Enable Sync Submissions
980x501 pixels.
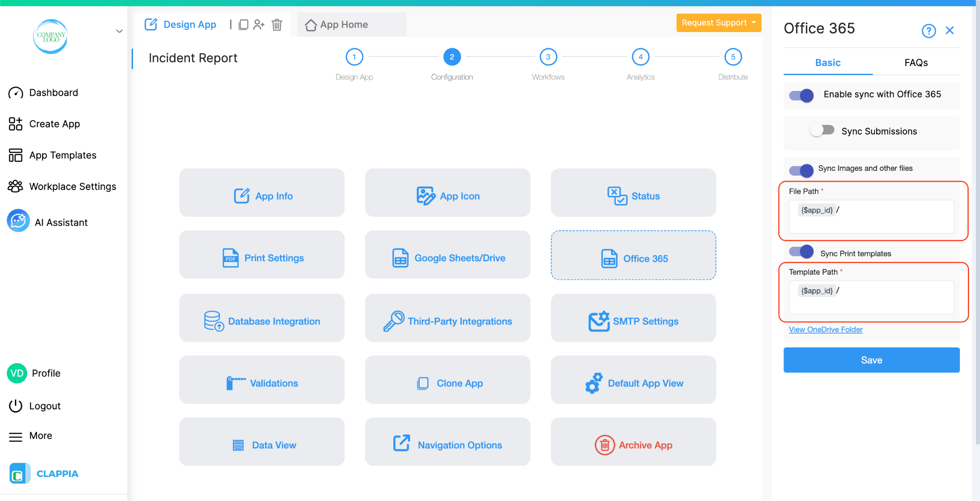[x=822, y=130]
